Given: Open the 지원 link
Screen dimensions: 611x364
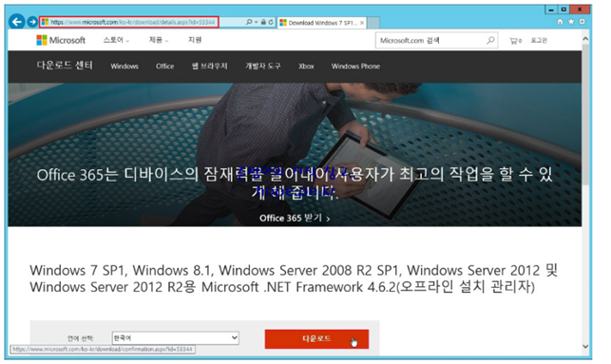Looking at the screenshot, I should coord(195,40).
